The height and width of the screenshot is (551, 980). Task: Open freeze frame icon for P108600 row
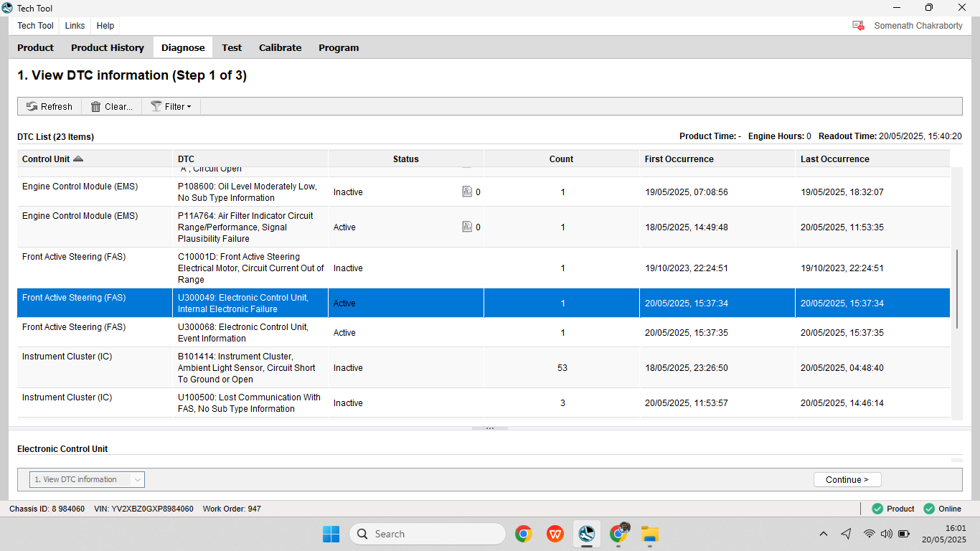click(x=467, y=192)
